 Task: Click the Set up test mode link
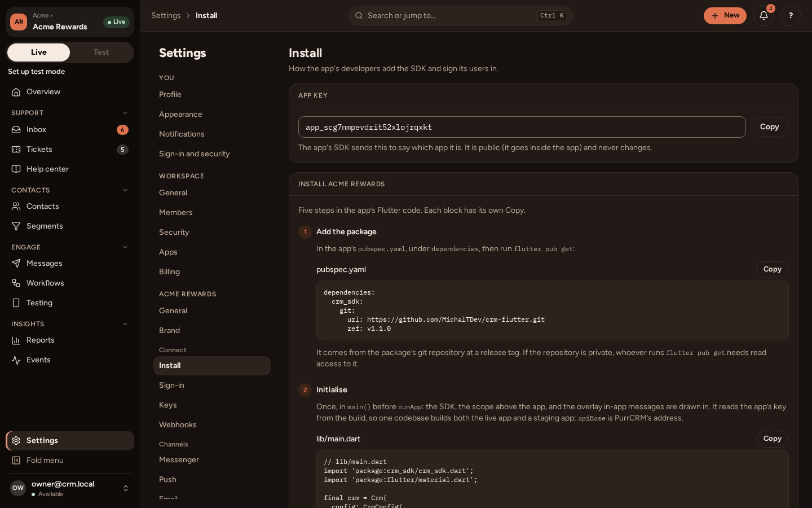pyautogui.click(x=37, y=72)
